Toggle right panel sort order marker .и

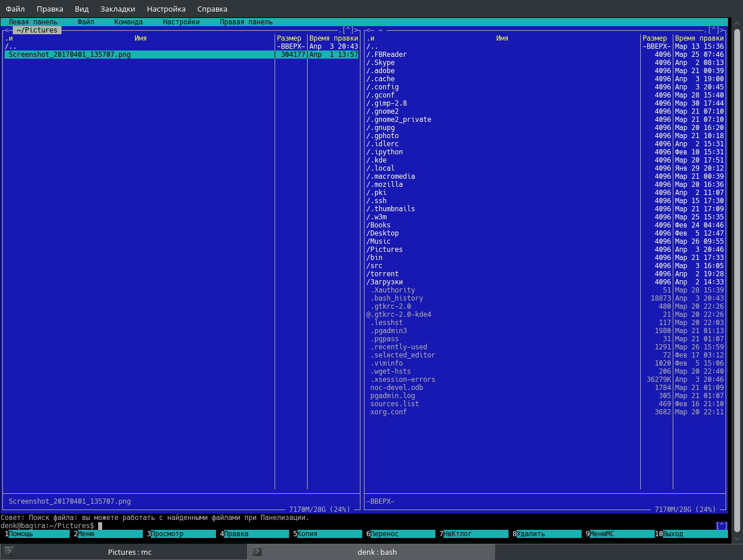click(370, 38)
